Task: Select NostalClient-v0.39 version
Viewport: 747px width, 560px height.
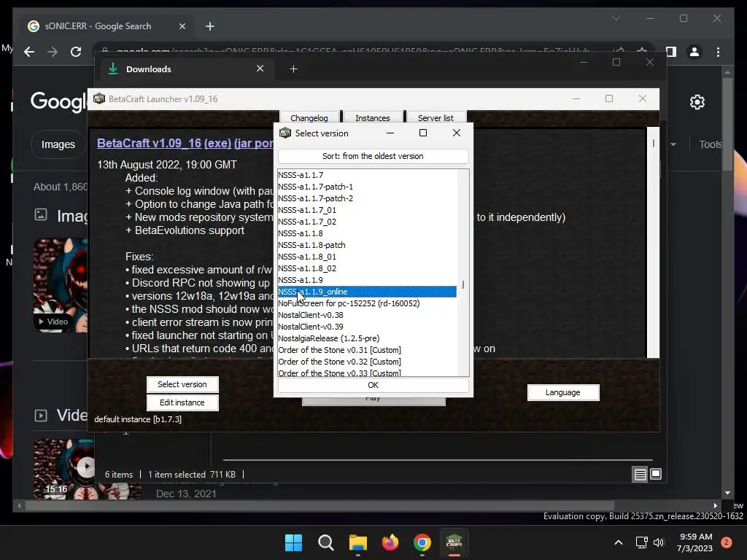Action: (x=367, y=327)
